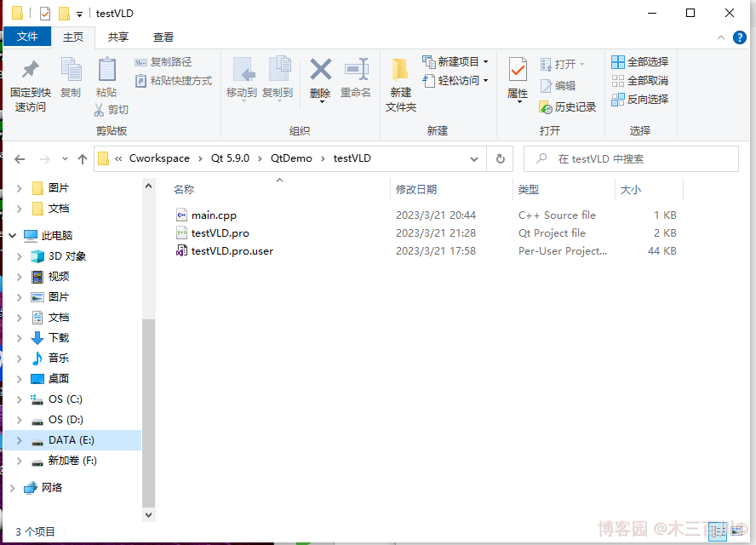Image resolution: width=756 pixels, height=545 pixels.
Task: Open the 文件 menu tab
Action: [x=27, y=37]
